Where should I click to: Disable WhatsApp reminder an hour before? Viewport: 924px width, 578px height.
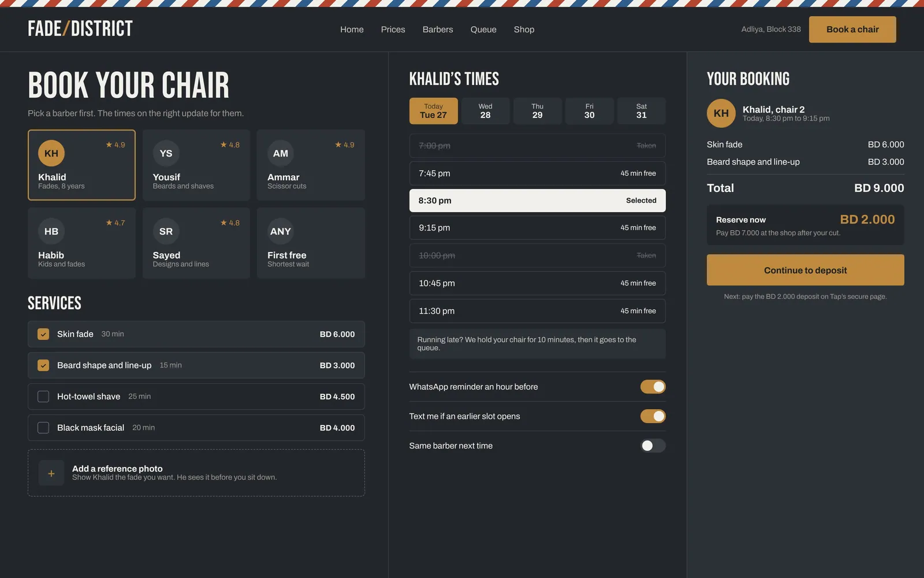tap(653, 387)
